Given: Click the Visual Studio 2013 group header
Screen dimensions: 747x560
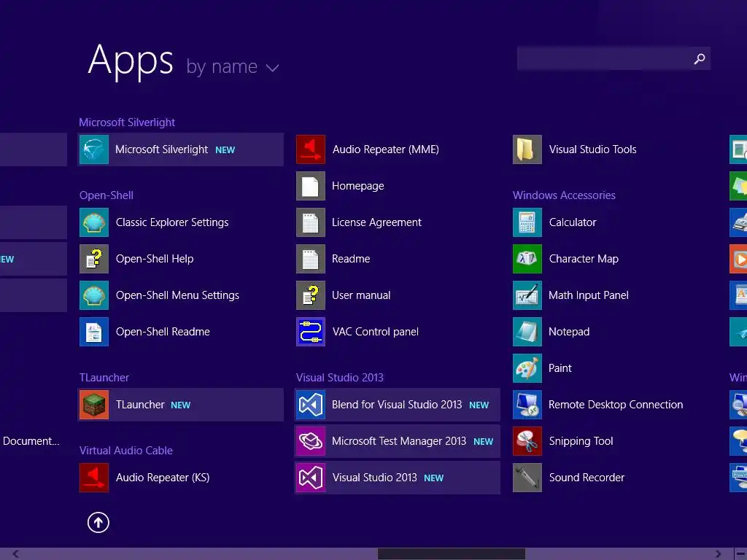Looking at the screenshot, I should pos(340,378).
